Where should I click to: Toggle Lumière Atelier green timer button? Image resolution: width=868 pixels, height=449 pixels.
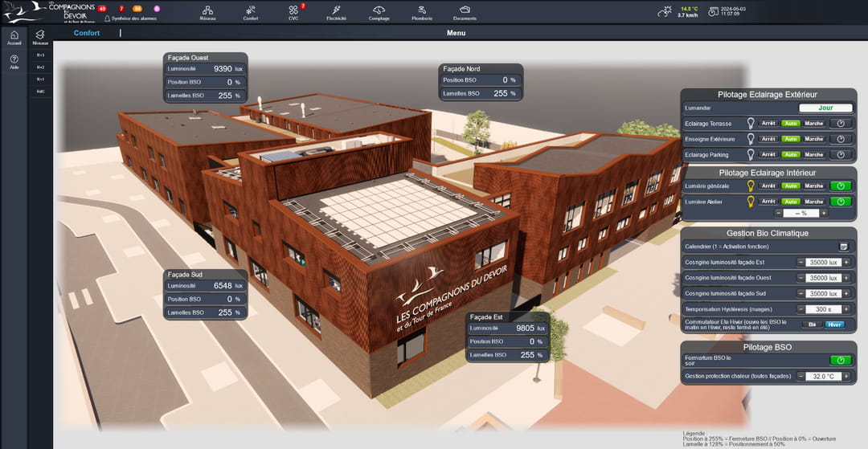click(841, 202)
